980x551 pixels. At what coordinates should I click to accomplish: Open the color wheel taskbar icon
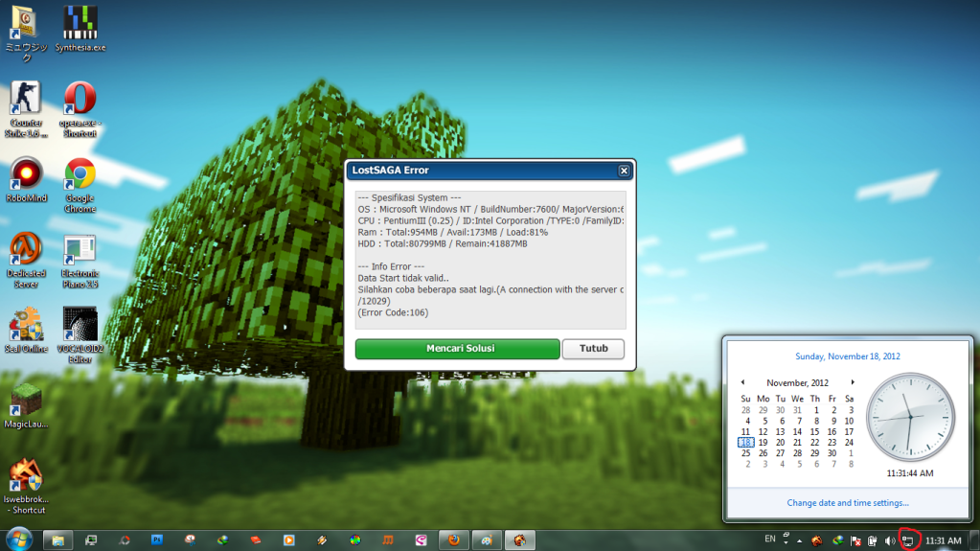(x=355, y=540)
